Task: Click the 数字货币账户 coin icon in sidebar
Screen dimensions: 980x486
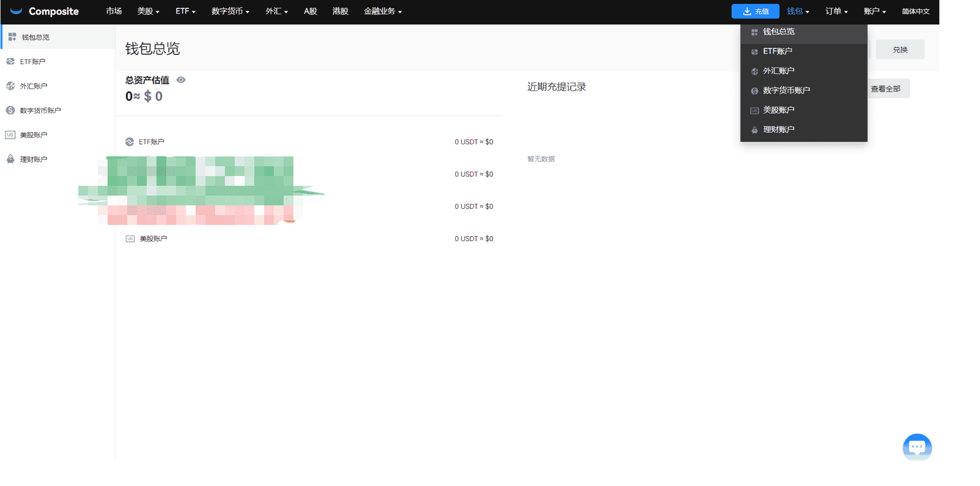Action: pyautogui.click(x=10, y=110)
